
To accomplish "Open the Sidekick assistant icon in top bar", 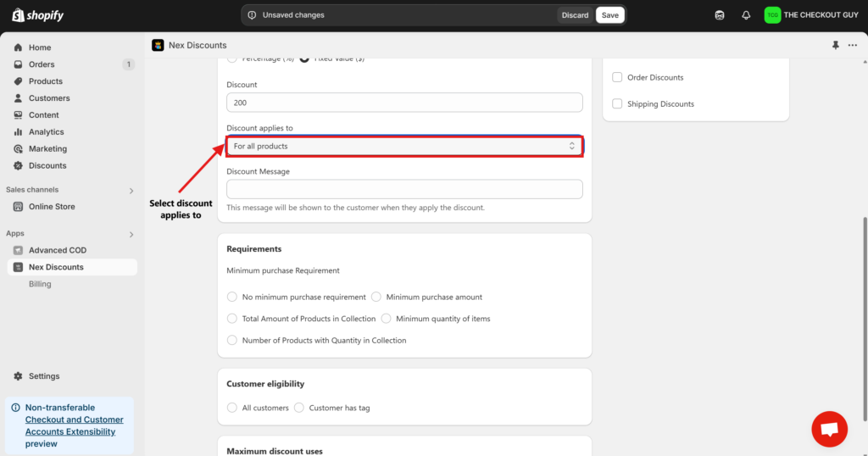I will [x=720, y=15].
